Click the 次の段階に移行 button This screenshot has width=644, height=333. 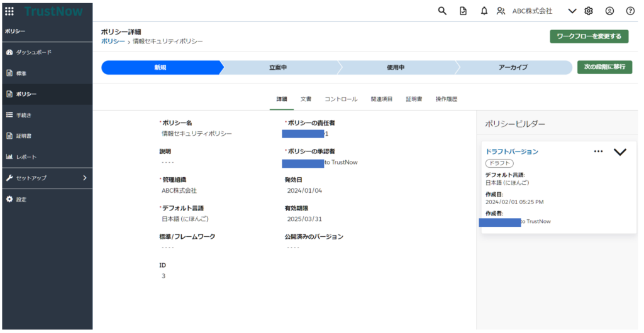[x=604, y=67]
